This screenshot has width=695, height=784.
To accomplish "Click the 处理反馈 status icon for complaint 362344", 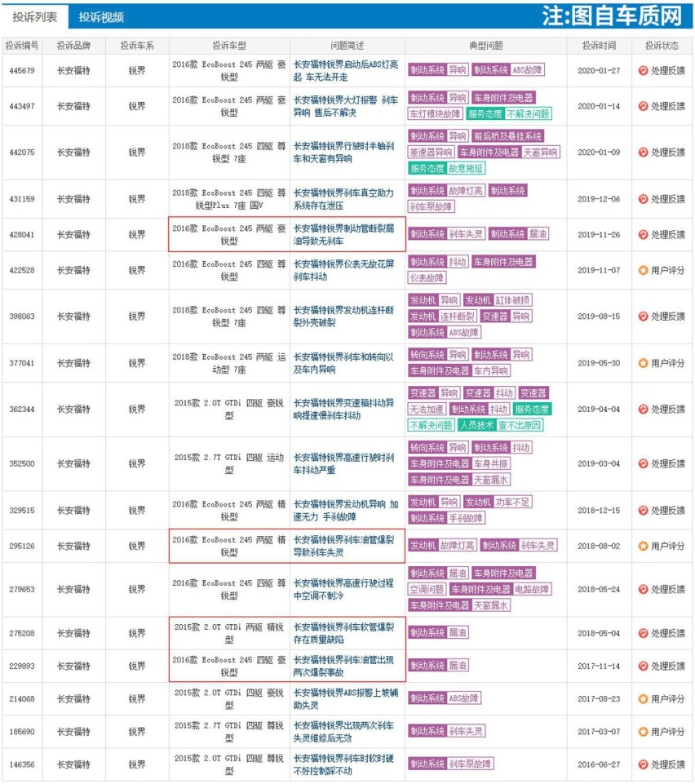I will (643, 409).
